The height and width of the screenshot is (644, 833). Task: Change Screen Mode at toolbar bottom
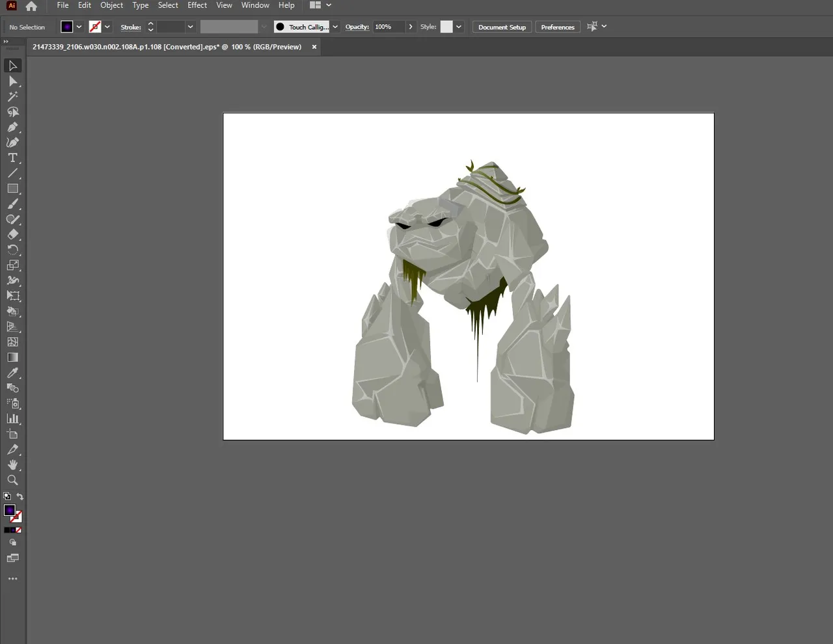(12, 558)
